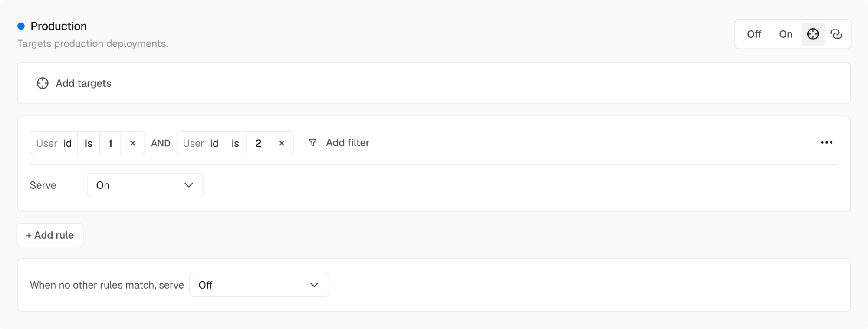
Task: Switch the Production flag to On
Action: click(x=786, y=34)
